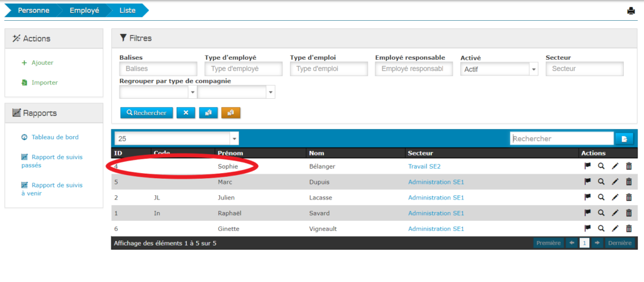Screen dimensions: 644x282
Task: Open the Tableau de bord report link
Action: (x=55, y=137)
